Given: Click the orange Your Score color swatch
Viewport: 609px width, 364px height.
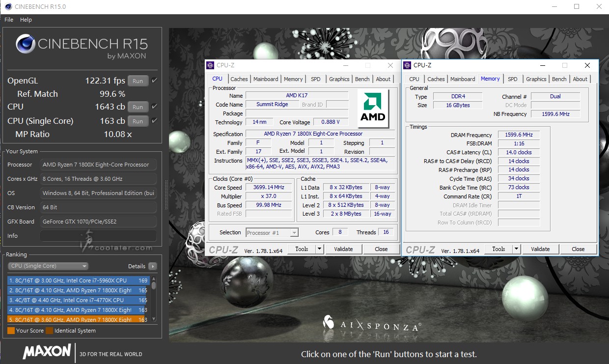Looking at the screenshot, I should 11,331.
